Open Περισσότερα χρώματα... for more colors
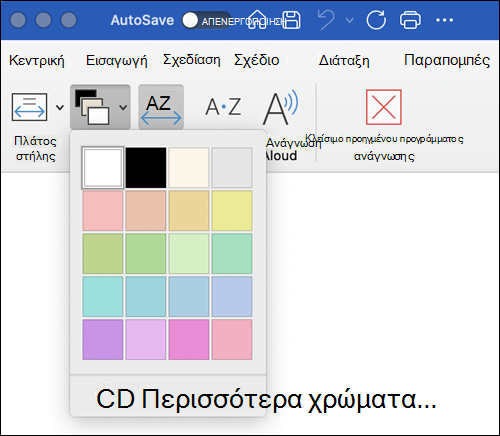Viewport: 500px width, 436px height. 266,399
